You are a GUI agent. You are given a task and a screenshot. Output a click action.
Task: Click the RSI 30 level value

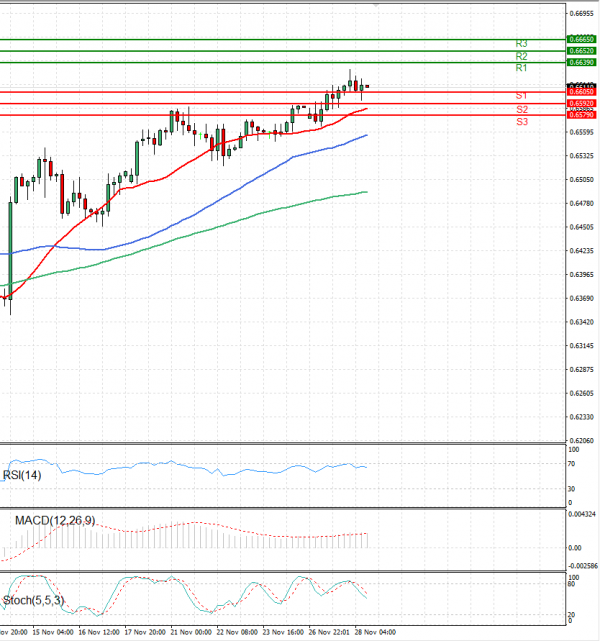click(x=571, y=489)
